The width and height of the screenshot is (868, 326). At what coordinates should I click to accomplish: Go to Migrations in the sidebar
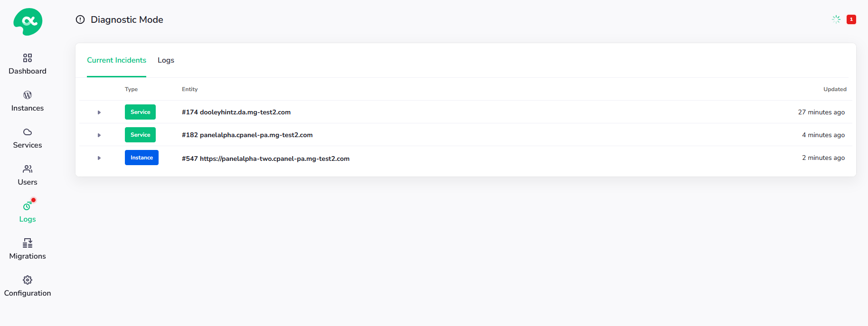(x=28, y=256)
